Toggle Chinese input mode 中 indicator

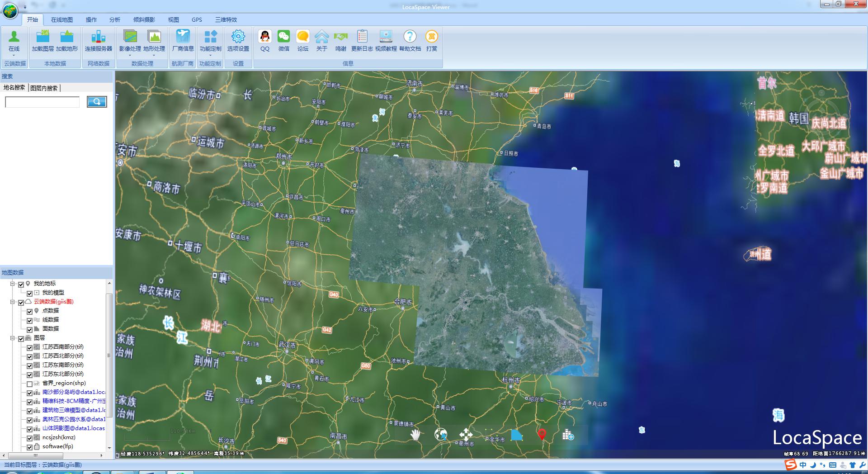point(803,465)
